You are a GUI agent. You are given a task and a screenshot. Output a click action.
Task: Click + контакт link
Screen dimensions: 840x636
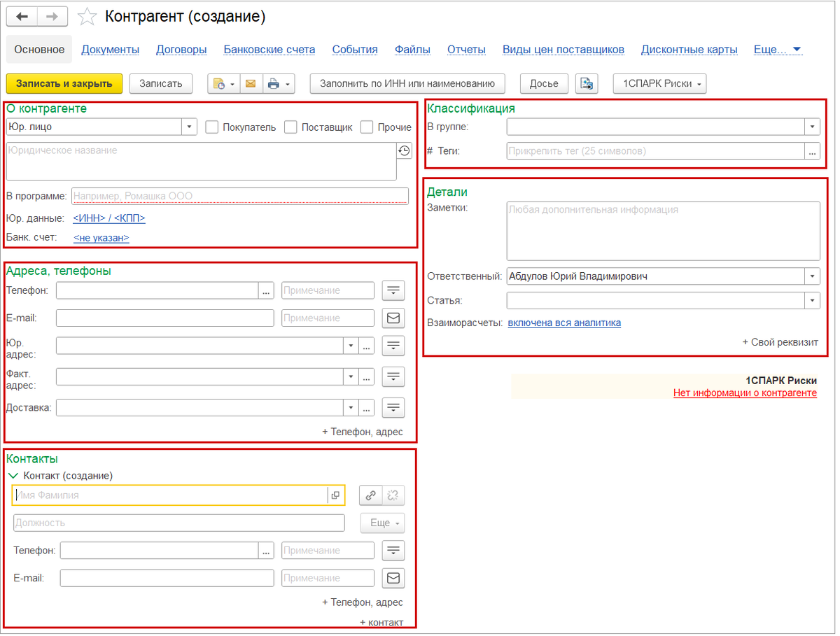381,622
